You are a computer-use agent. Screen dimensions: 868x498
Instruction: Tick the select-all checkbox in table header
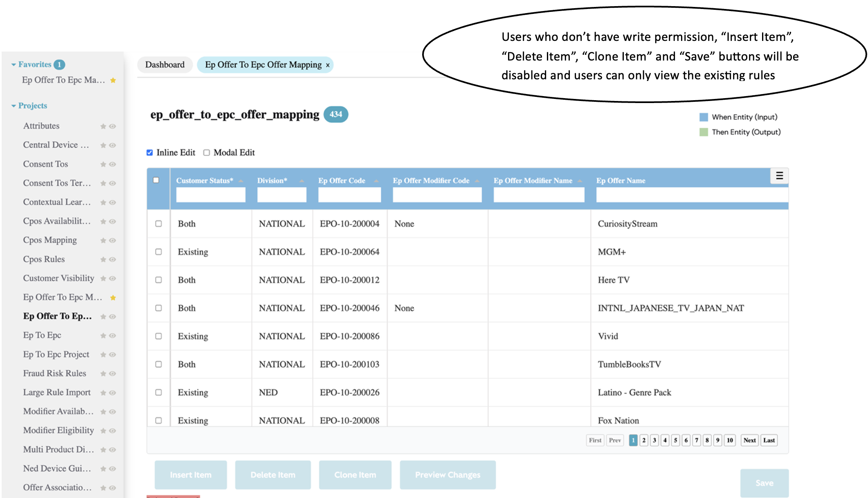[x=156, y=180]
